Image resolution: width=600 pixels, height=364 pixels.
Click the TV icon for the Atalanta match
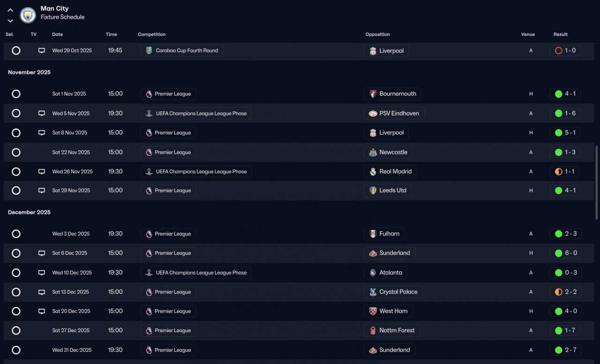[42, 273]
